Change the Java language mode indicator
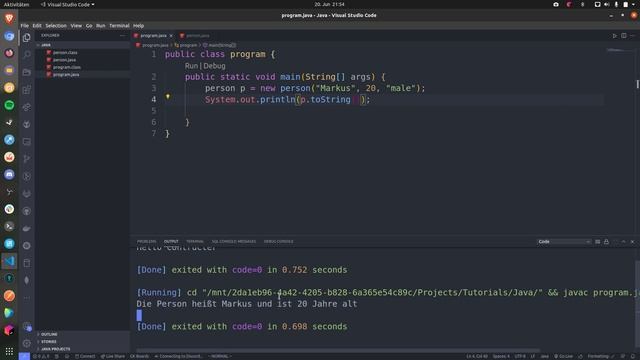Image resolution: width=640 pixels, height=360 pixels. tap(544, 356)
